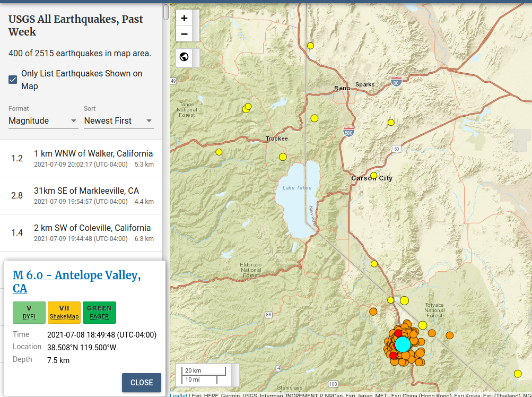The width and height of the screenshot is (532, 397).
Task: Open the Format Magnitude dropdown
Action: pos(43,121)
